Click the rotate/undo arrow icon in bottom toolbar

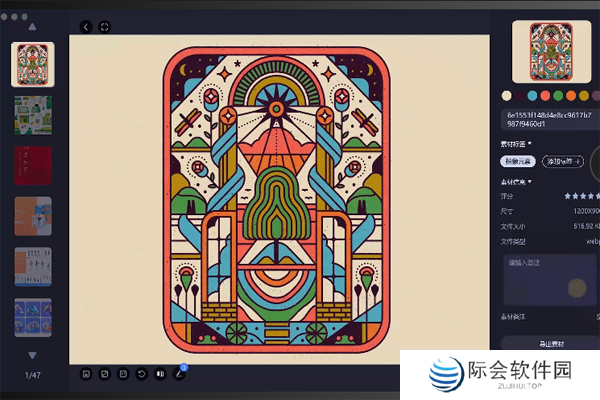click(x=142, y=374)
